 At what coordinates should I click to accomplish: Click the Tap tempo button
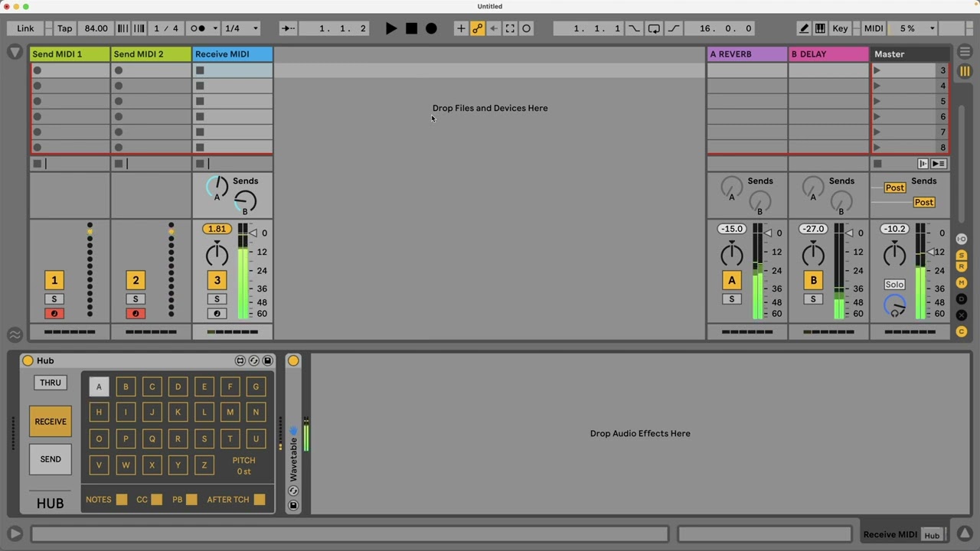65,28
